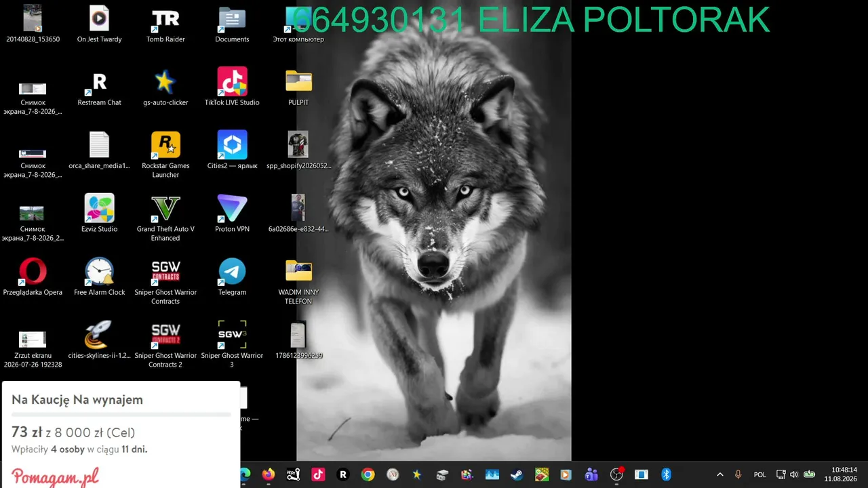Open 20140828_153650 image thumbnail
868x488 pixels.
click(33, 25)
